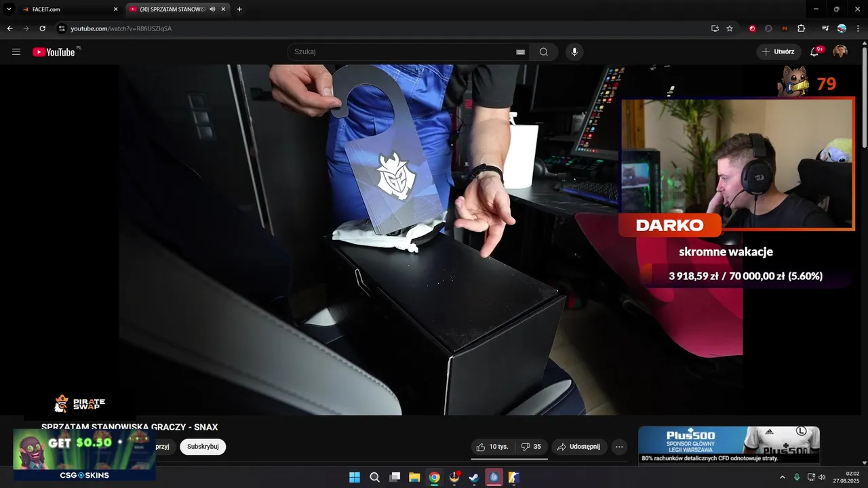Open media controls icon in Chrome toolbar

click(x=825, y=28)
